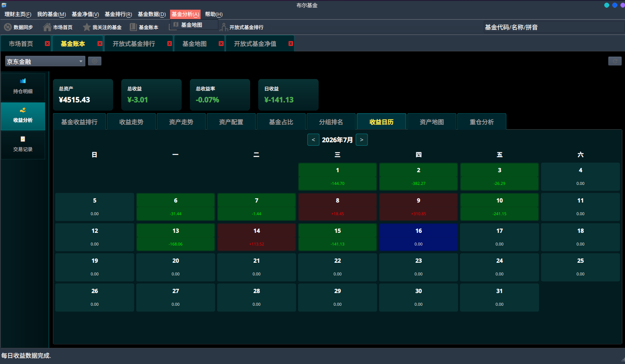
Task: Click the 总收益率 -0.07% card
Action: pos(220,95)
